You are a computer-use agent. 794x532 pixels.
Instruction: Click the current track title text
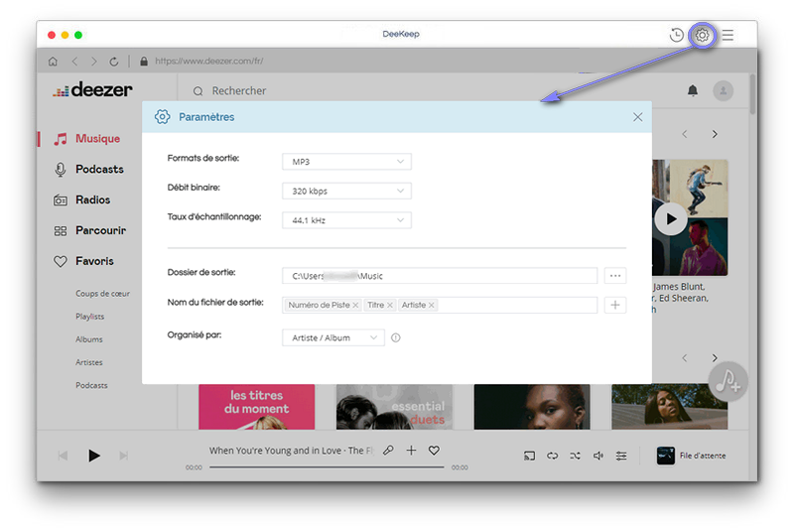coord(291,451)
